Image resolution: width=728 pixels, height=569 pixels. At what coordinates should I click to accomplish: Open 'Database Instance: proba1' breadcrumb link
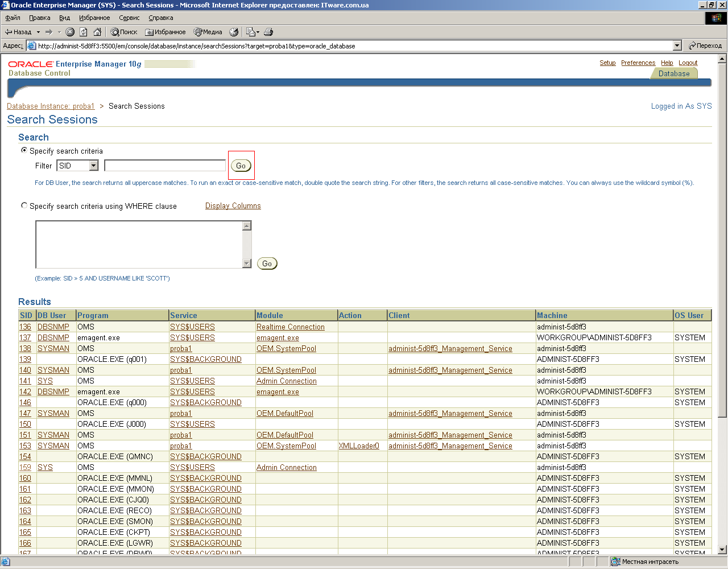(x=51, y=106)
